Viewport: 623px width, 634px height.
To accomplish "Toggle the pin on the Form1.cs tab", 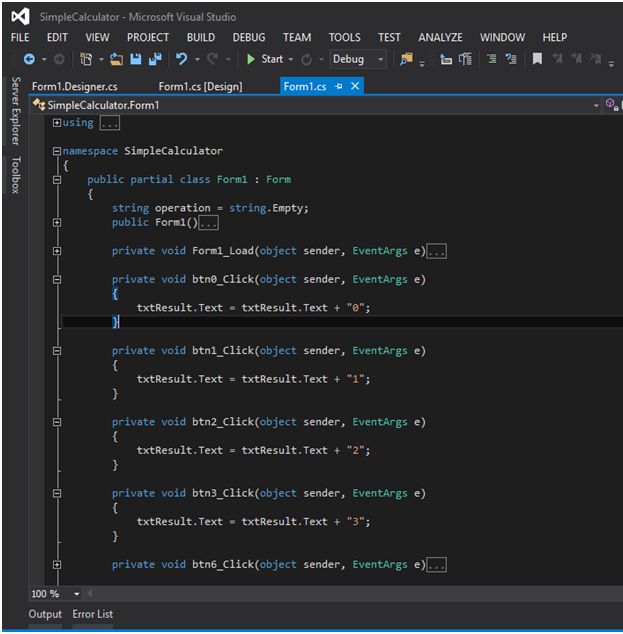I will click(x=338, y=87).
